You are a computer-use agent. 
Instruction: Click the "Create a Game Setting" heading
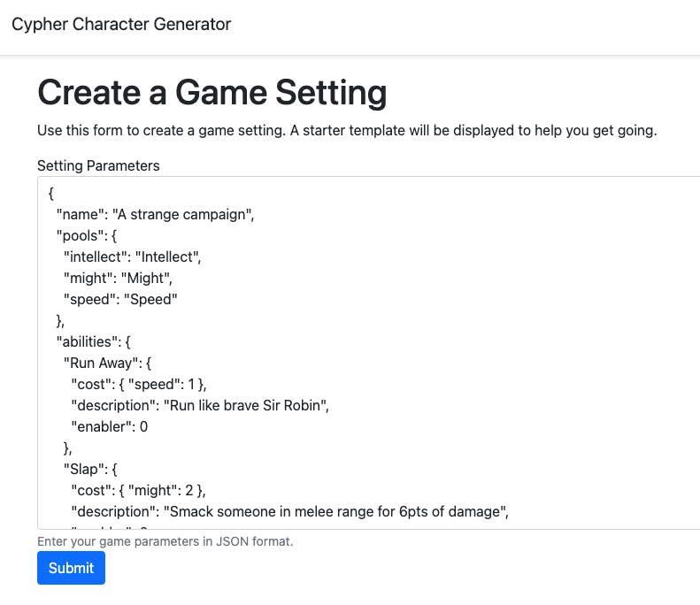(212, 93)
